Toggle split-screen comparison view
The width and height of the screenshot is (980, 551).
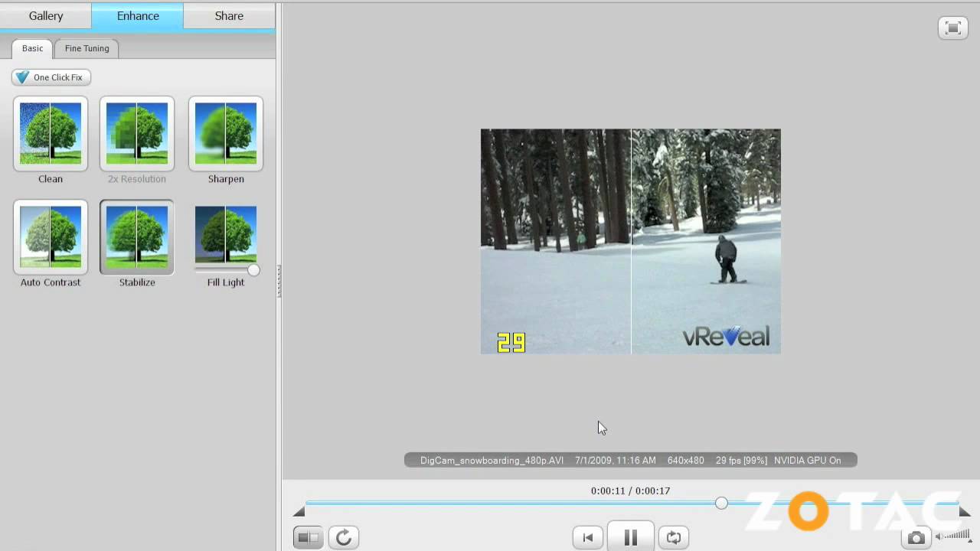pos(309,538)
